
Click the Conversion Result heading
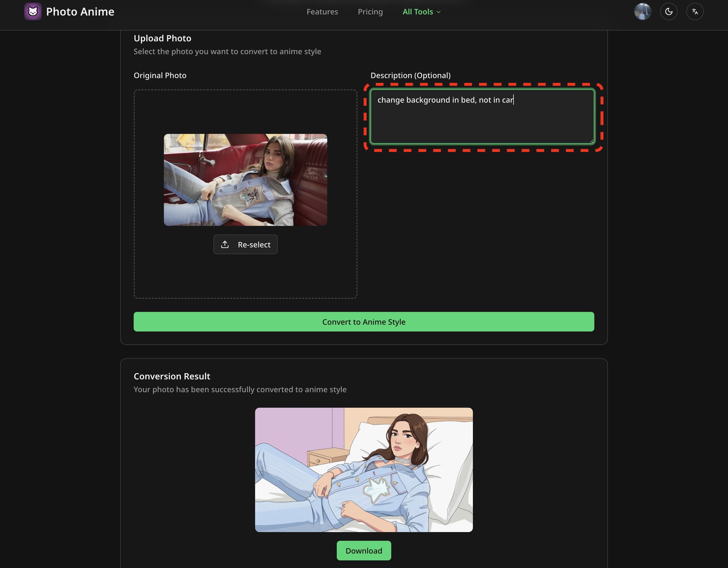coord(172,376)
